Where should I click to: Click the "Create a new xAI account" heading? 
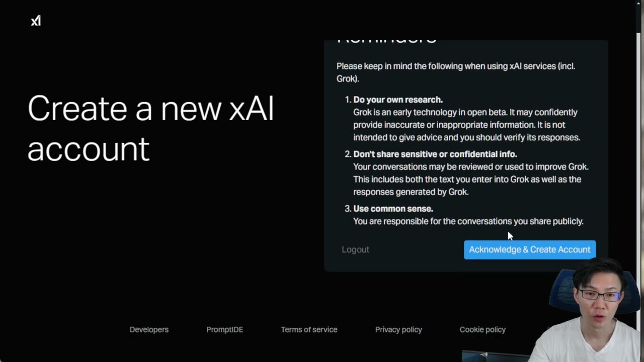151,128
